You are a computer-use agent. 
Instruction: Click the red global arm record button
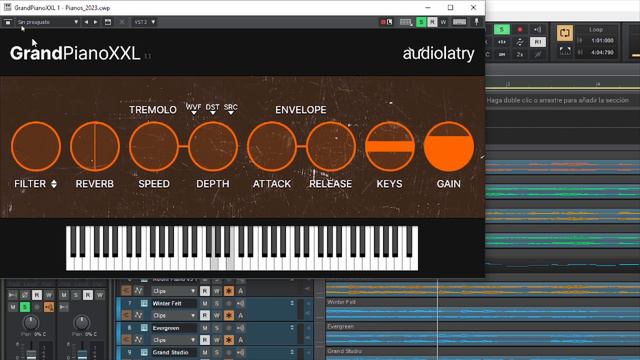click(x=520, y=29)
